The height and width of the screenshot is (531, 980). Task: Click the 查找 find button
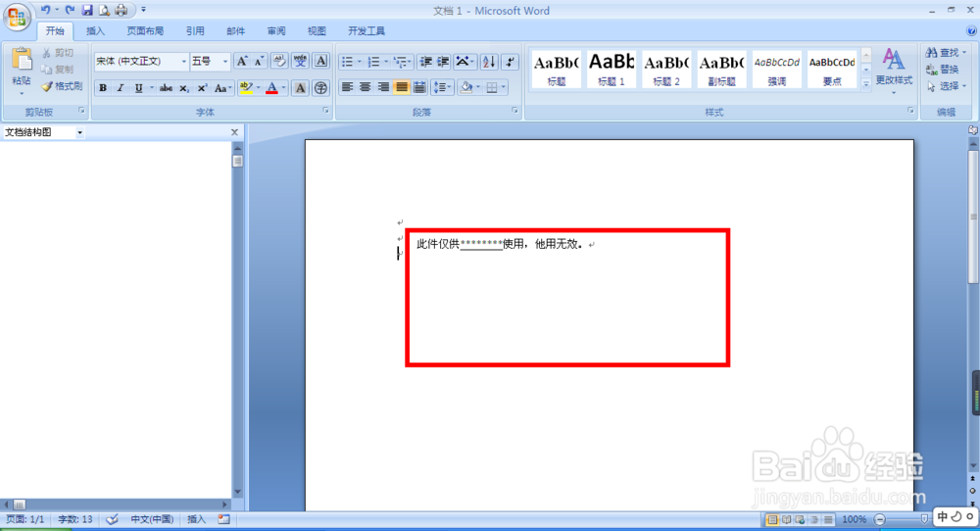pyautogui.click(x=947, y=53)
